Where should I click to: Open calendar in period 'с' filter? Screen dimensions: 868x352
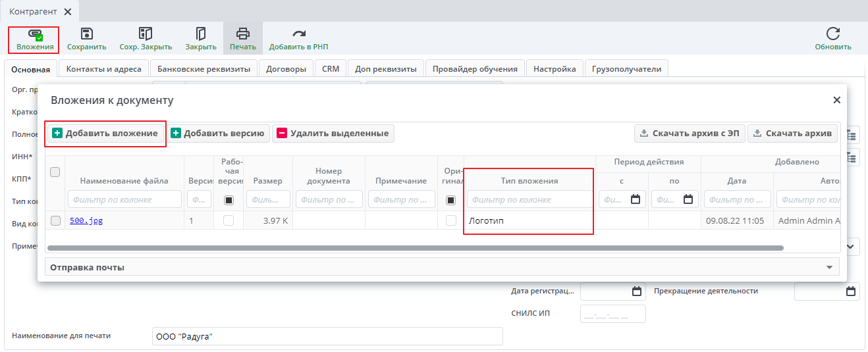click(636, 199)
